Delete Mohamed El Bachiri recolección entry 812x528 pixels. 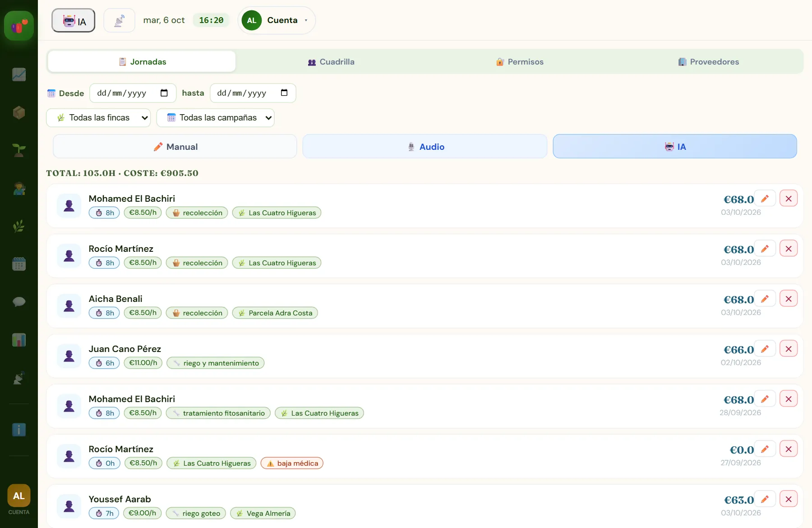(x=789, y=199)
